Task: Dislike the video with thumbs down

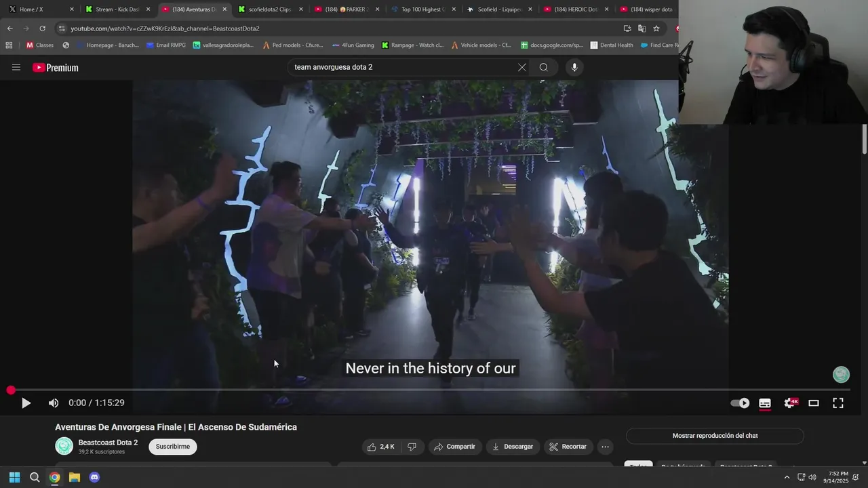Action: tap(412, 447)
